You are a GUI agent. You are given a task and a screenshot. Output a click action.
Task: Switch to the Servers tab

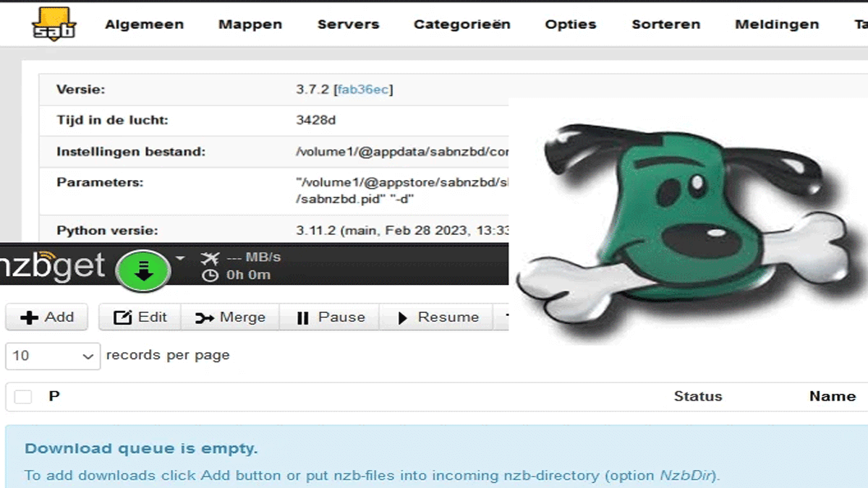(349, 24)
